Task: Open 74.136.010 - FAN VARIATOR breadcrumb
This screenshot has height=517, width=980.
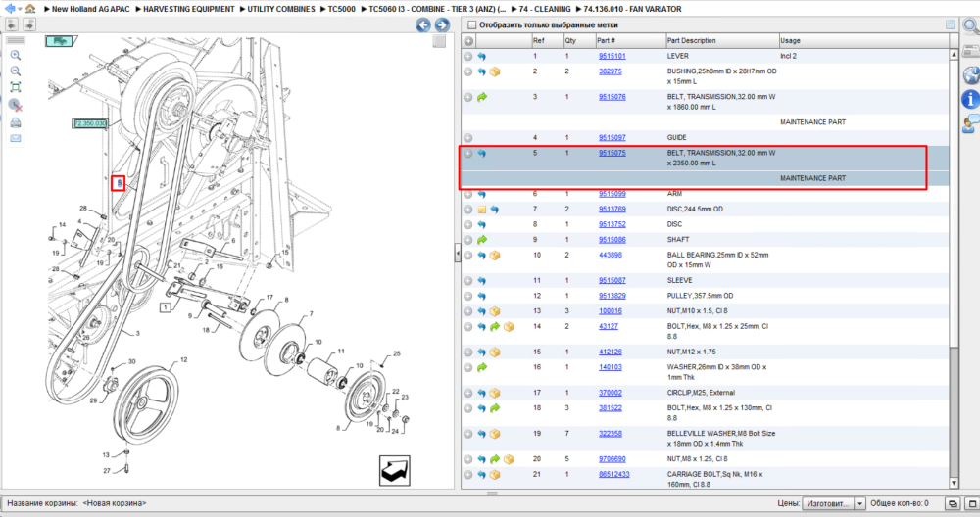Action: [632, 9]
